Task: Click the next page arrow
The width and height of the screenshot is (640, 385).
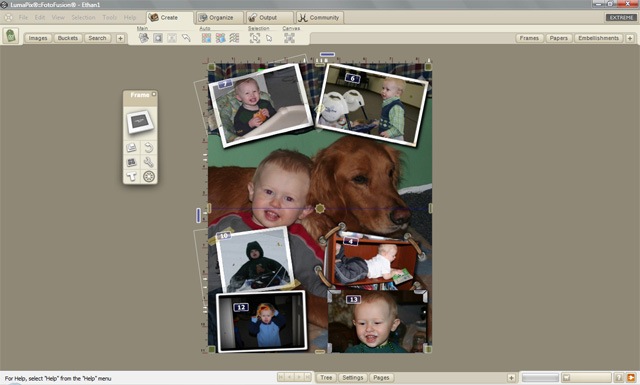Action: pos(299,377)
